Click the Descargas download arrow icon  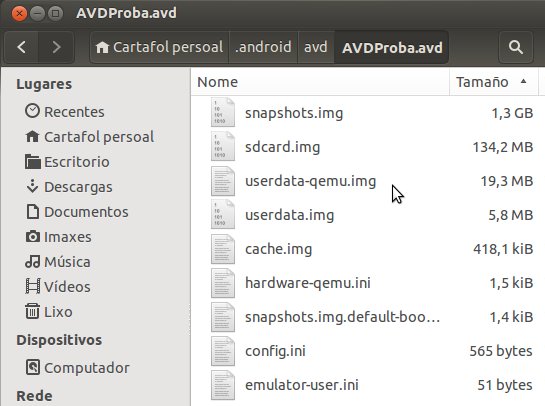(x=32, y=187)
